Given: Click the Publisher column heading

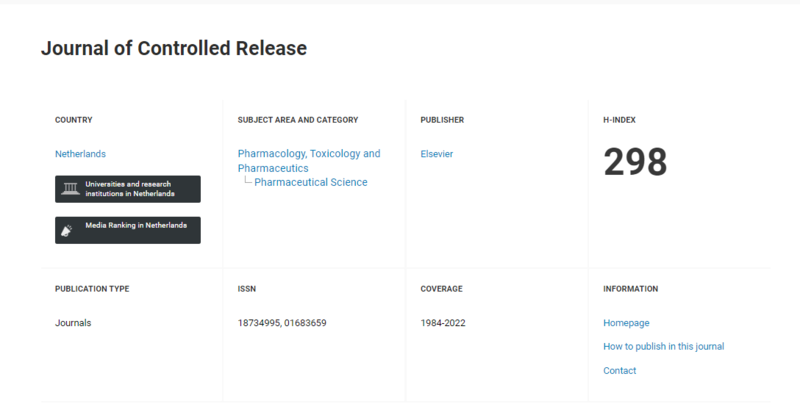Looking at the screenshot, I should pos(442,120).
